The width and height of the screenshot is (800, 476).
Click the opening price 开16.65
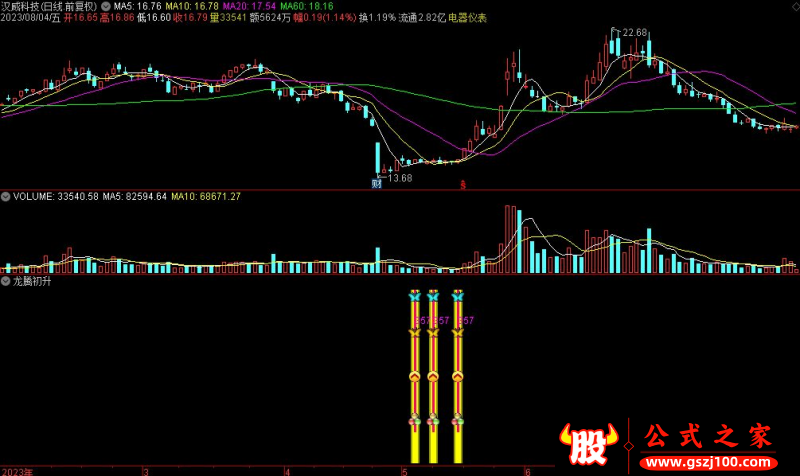pyautogui.click(x=80, y=18)
